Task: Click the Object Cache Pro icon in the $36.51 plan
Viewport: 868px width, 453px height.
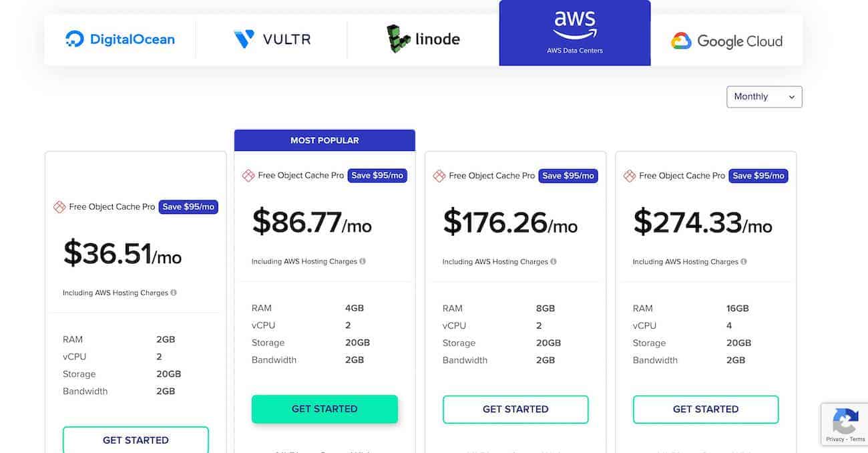Action: 59,207
